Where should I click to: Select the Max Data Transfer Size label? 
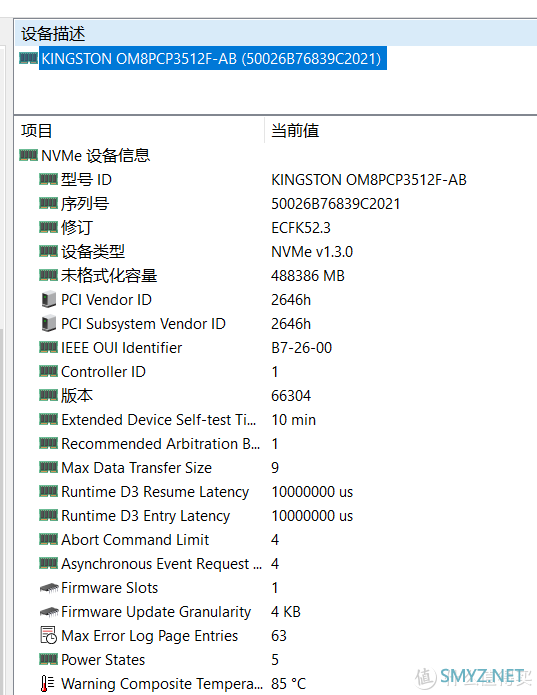pyautogui.click(x=136, y=468)
